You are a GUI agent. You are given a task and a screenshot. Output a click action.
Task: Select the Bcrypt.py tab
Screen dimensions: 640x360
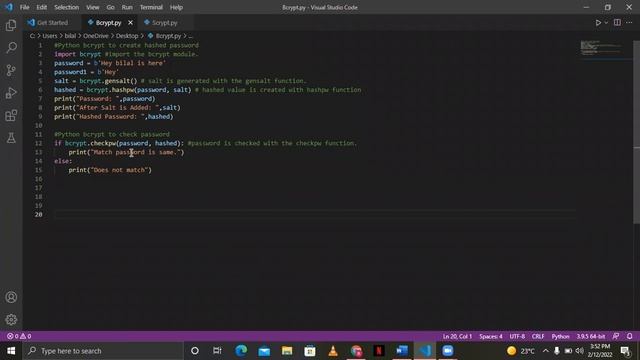pyautogui.click(x=108, y=23)
